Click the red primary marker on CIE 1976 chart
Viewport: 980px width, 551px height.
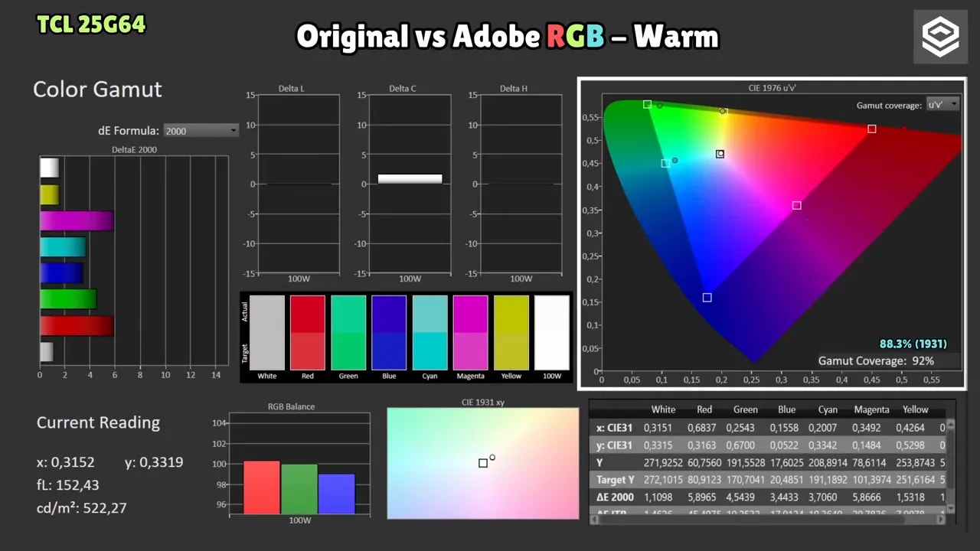pos(871,129)
